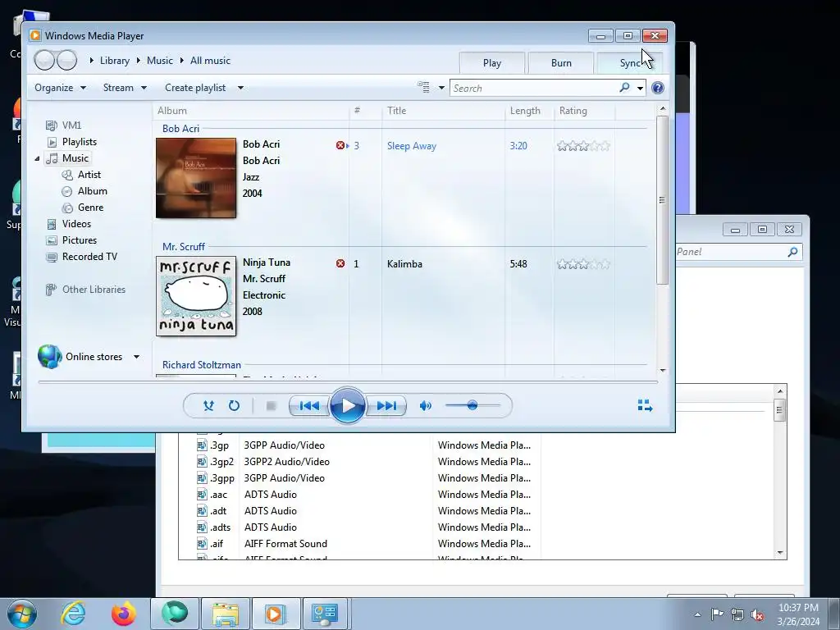Click the Online stores globe icon
Screen dimensions: 840x630
tap(49, 356)
